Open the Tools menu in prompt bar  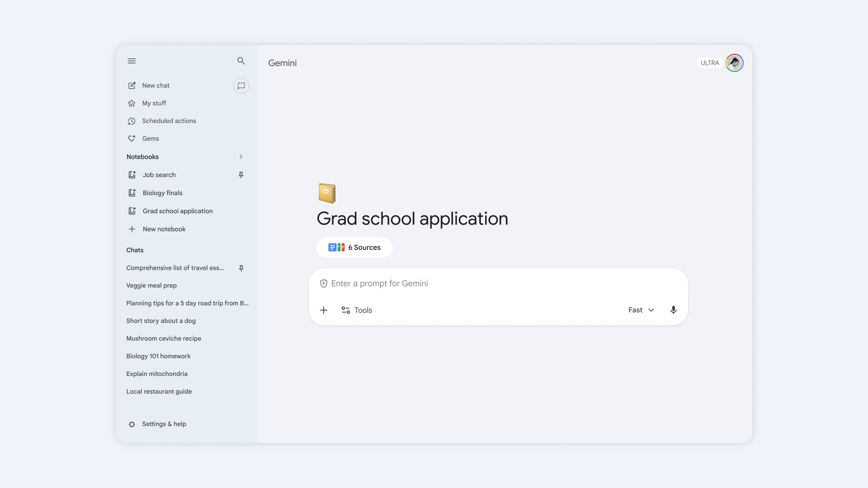[356, 310]
